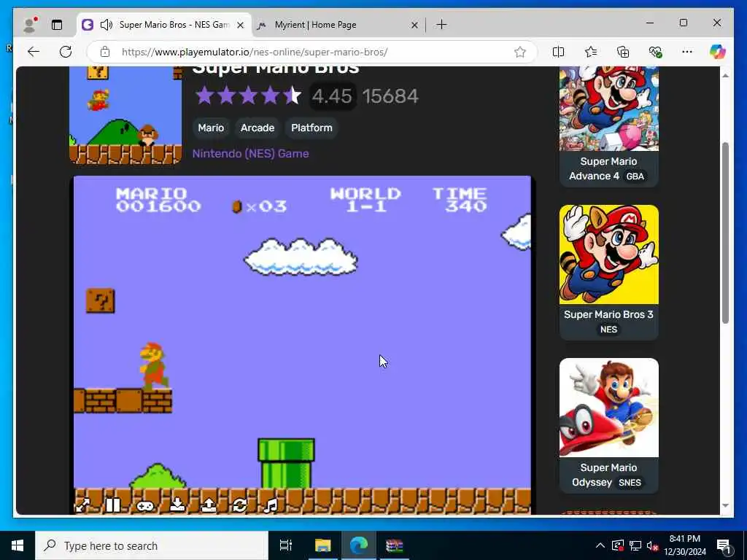Open the network icon in system tray
This screenshot has width=747, height=560.
635,545
